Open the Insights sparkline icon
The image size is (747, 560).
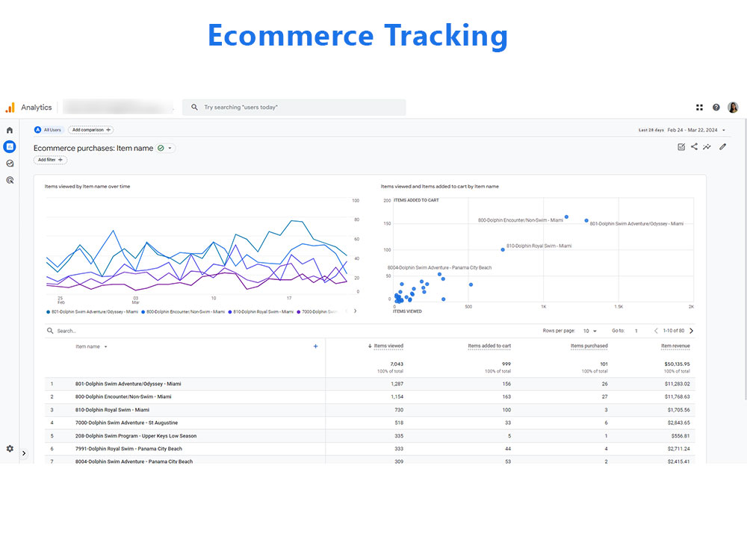coord(707,146)
